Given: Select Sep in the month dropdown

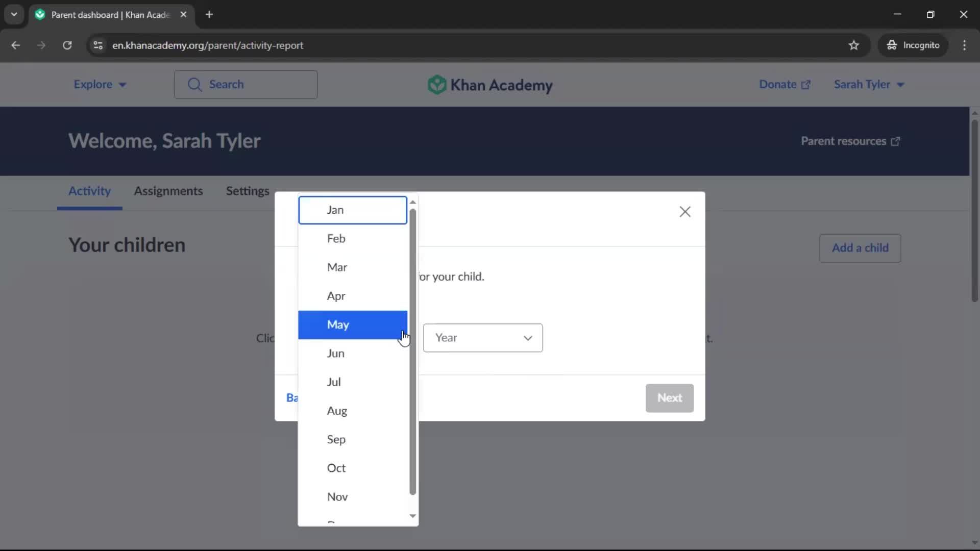Looking at the screenshot, I should 353,439.
